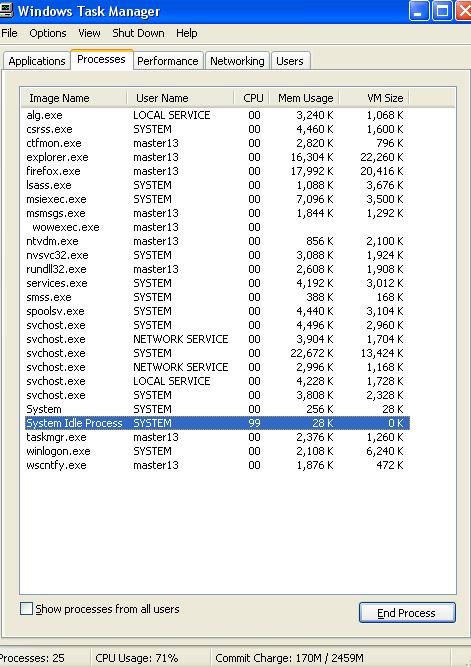Click the End Process button
Image resolution: width=471 pixels, height=667 pixels.
407,613
